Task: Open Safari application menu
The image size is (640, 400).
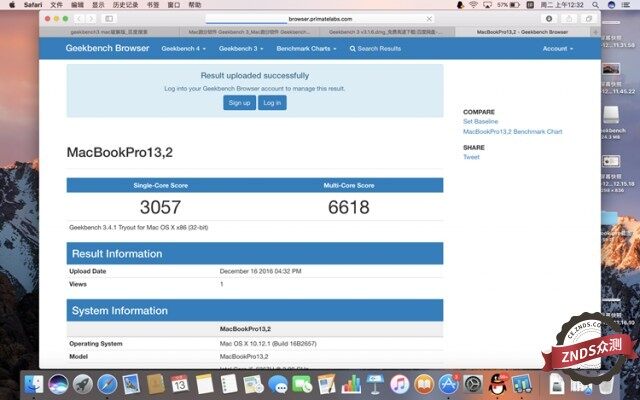Action: [33, 5]
